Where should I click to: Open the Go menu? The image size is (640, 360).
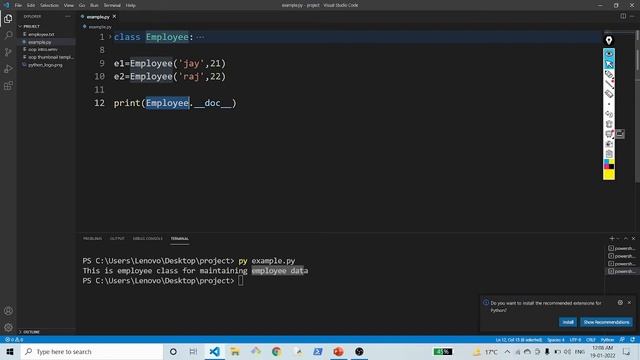[x=82, y=5]
